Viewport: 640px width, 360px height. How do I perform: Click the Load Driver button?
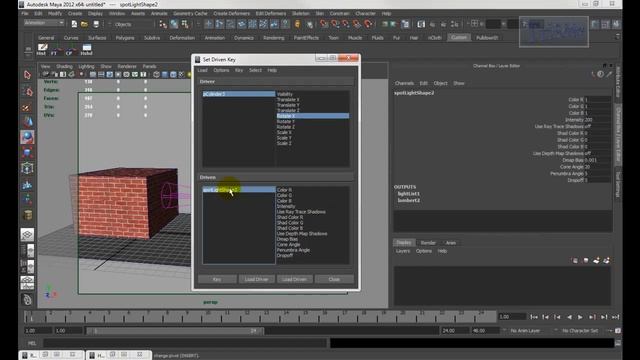(256, 279)
